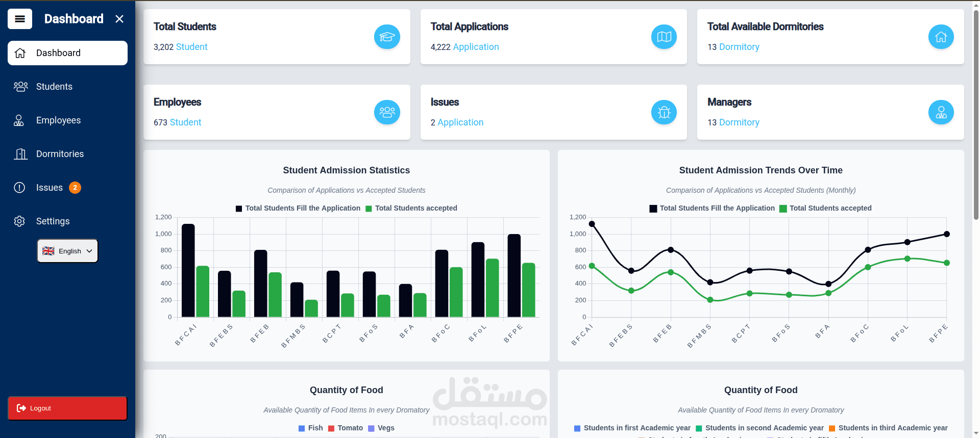Click the orange Issues badge showing 2
This screenshot has height=438, width=980.
coord(75,188)
